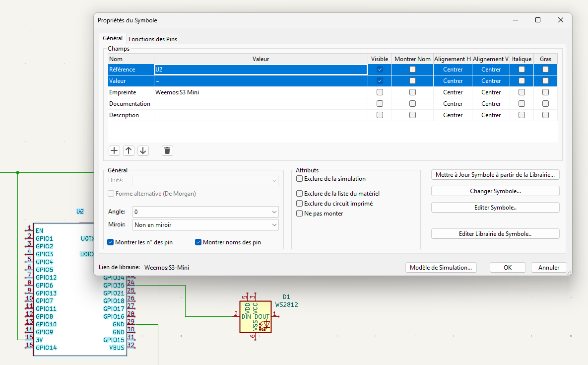Select the WS2812 D1 LED symbol
Viewport: 588px width, 365px height.
[256, 317]
